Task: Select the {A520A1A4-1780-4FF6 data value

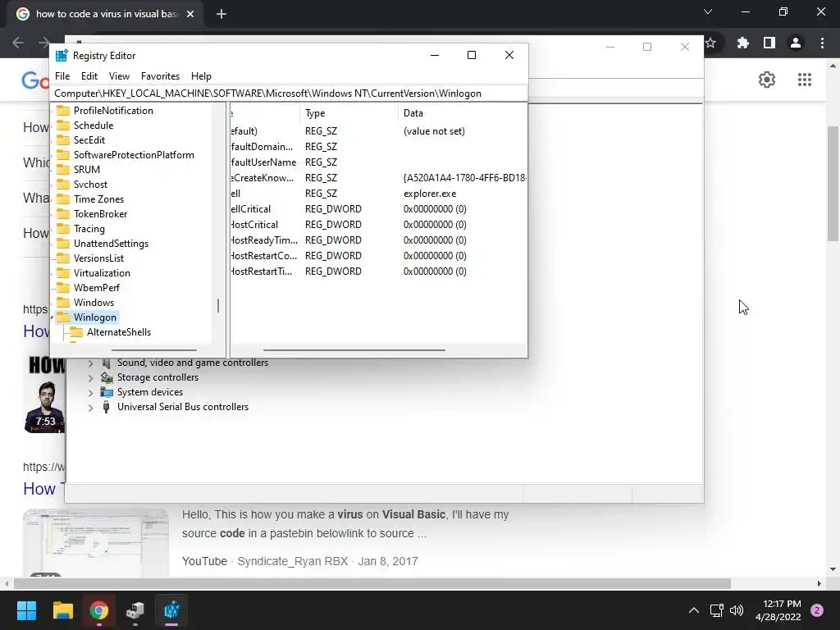Action: pyautogui.click(x=464, y=178)
